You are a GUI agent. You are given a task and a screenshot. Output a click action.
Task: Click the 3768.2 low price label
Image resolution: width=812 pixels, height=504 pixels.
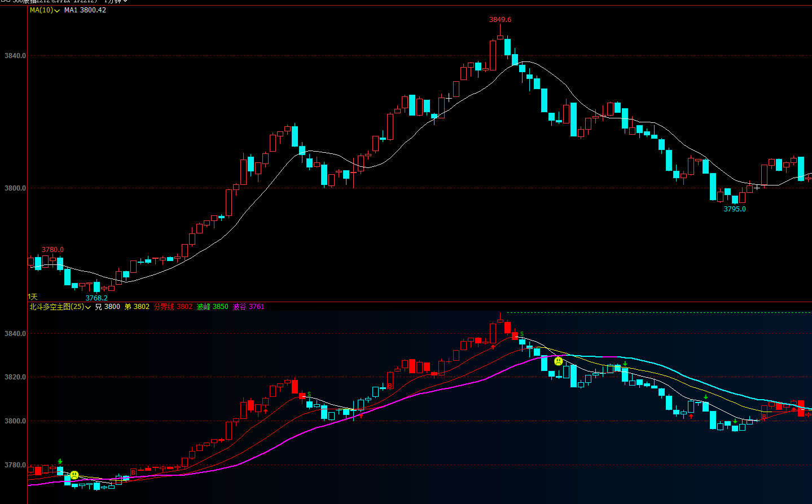point(96,298)
